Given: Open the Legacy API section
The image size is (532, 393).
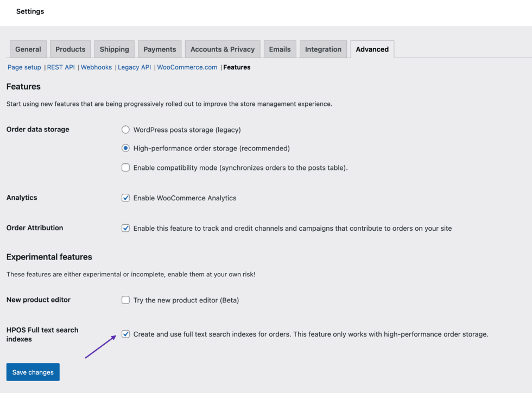Looking at the screenshot, I should coord(134,67).
